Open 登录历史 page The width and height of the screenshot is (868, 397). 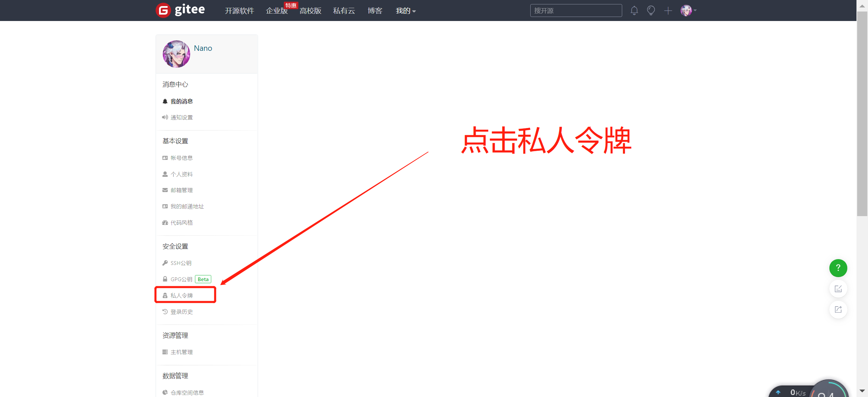tap(181, 312)
